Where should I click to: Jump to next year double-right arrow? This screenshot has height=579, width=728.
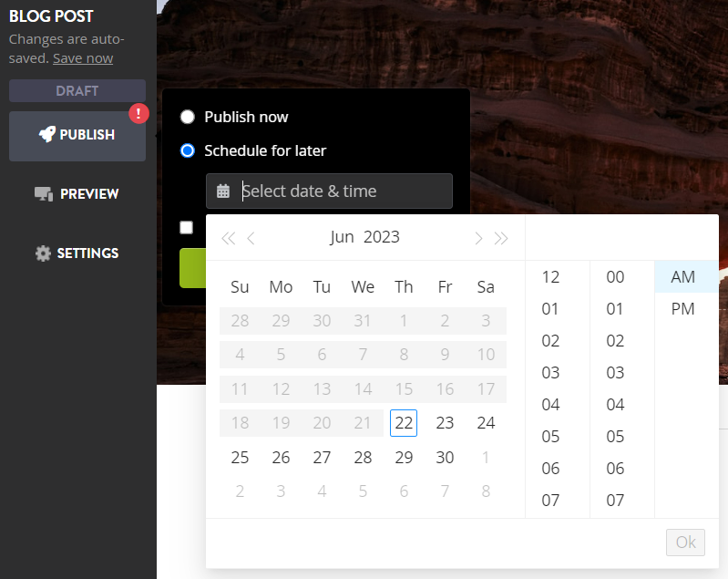(501, 238)
